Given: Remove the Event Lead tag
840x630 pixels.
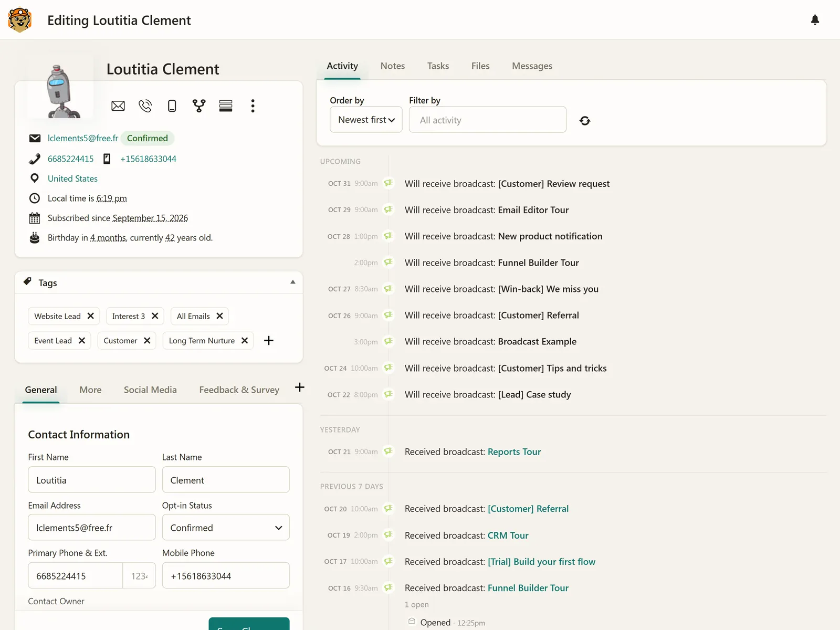Looking at the screenshot, I should point(82,340).
